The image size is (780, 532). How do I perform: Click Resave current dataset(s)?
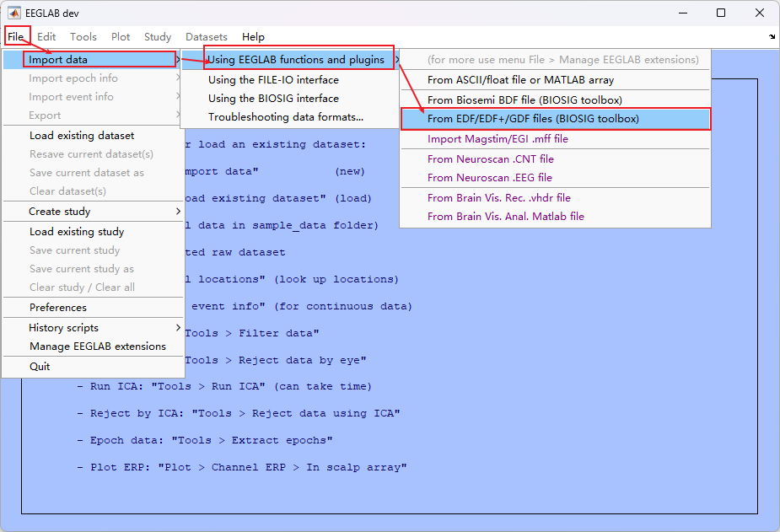(x=93, y=154)
